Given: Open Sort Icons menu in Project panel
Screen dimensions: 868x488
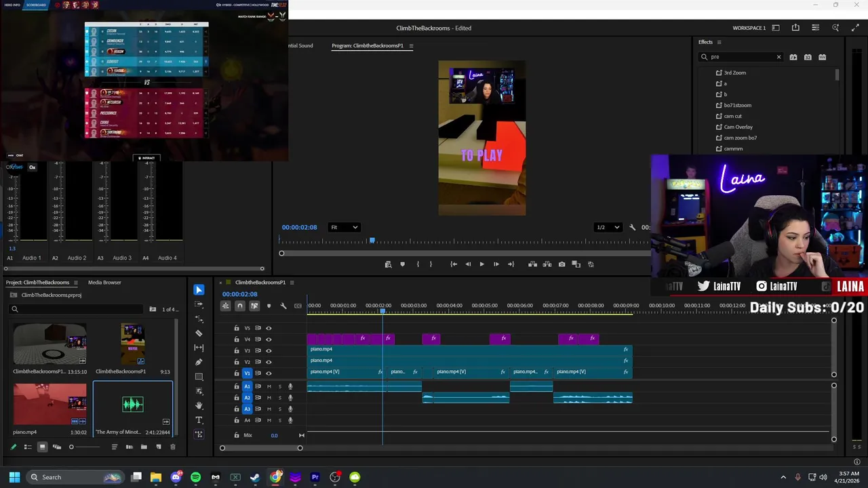Looking at the screenshot, I should [x=114, y=447].
